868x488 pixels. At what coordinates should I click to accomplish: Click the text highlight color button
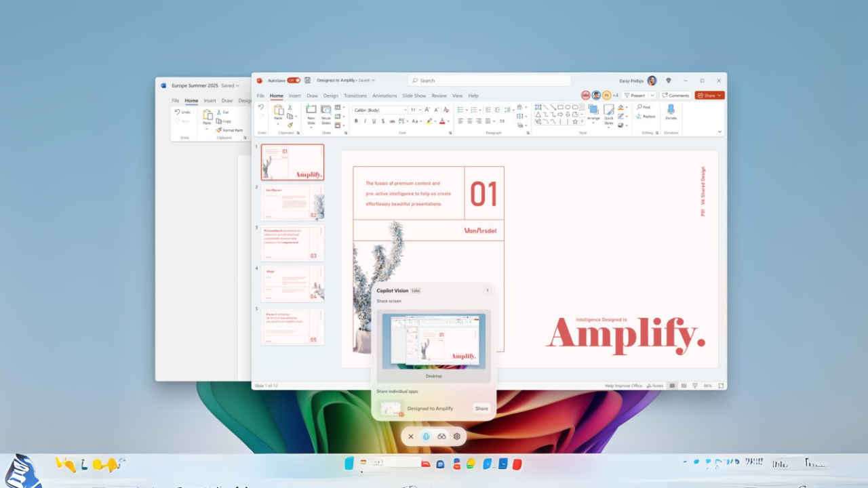429,121
